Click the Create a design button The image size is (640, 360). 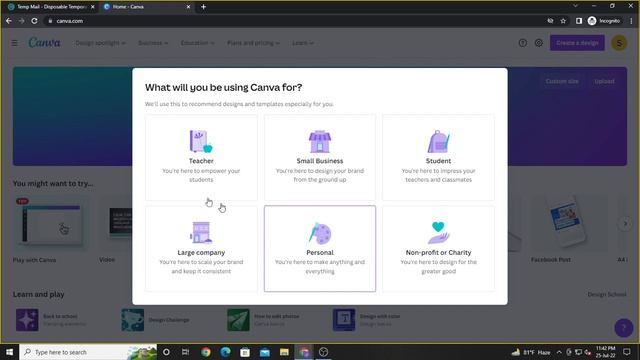click(577, 43)
